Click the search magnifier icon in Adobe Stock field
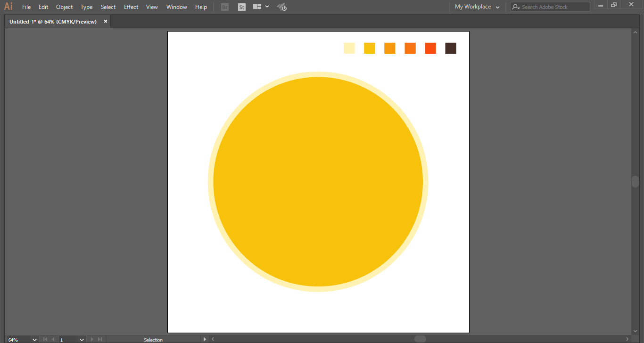The image size is (644, 343). pyautogui.click(x=516, y=7)
